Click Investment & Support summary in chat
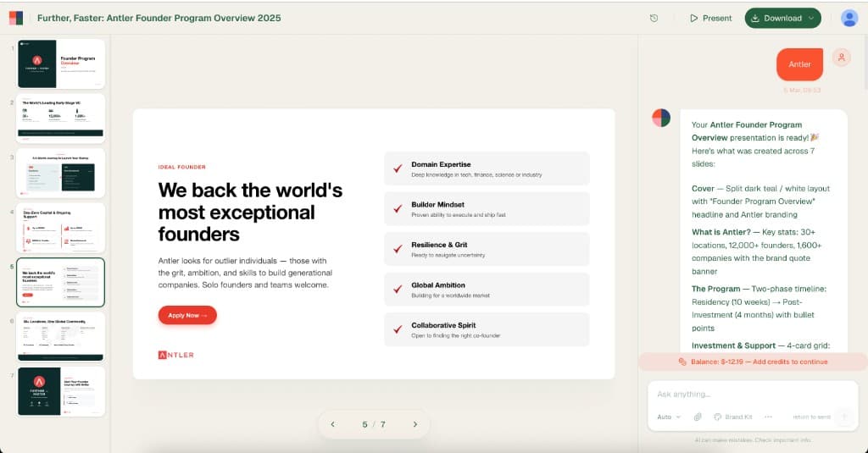This screenshot has width=868, height=453. (x=760, y=345)
